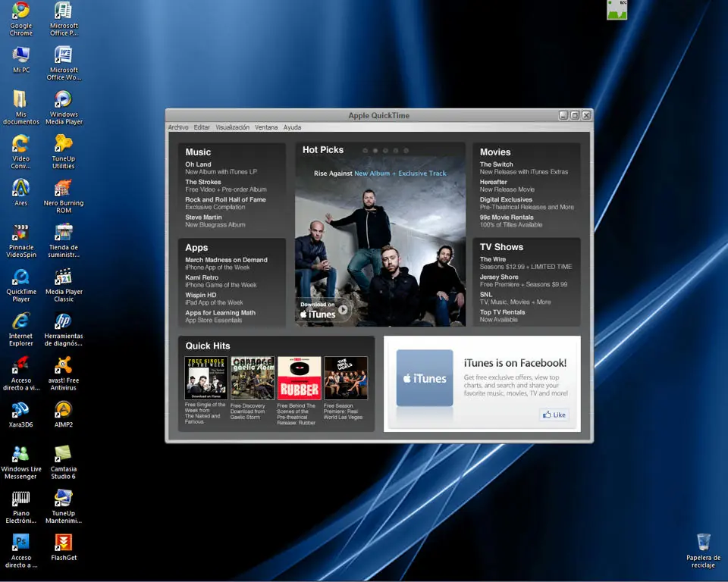Open the Archivo menu

point(178,127)
